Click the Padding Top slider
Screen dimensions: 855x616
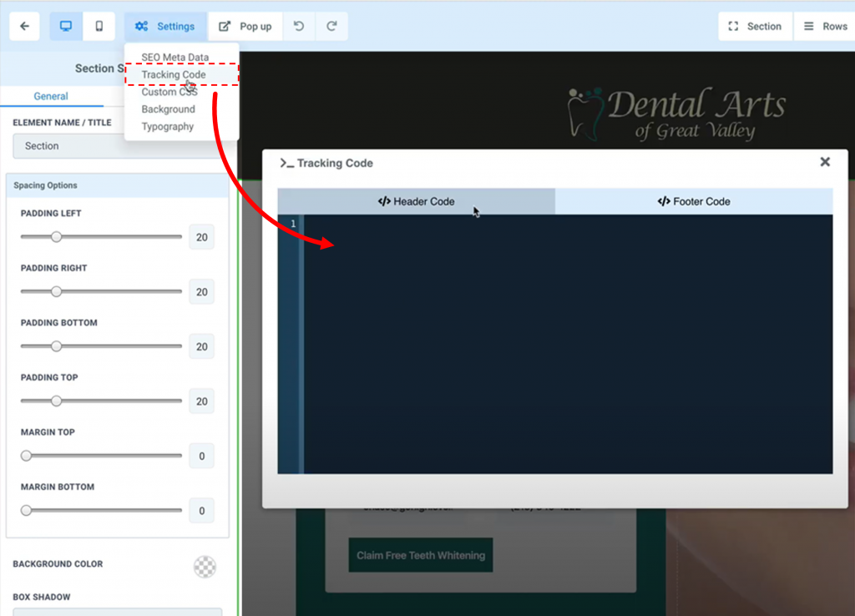coord(101,401)
